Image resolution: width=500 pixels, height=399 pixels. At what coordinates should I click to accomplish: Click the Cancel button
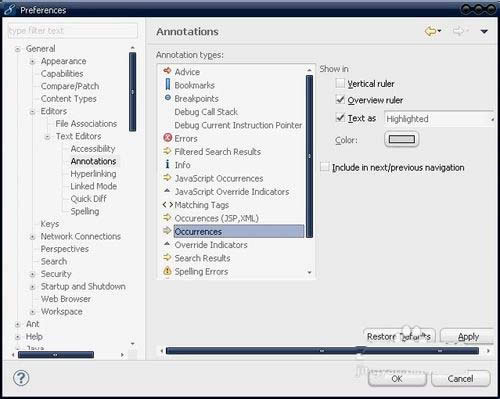(460, 379)
